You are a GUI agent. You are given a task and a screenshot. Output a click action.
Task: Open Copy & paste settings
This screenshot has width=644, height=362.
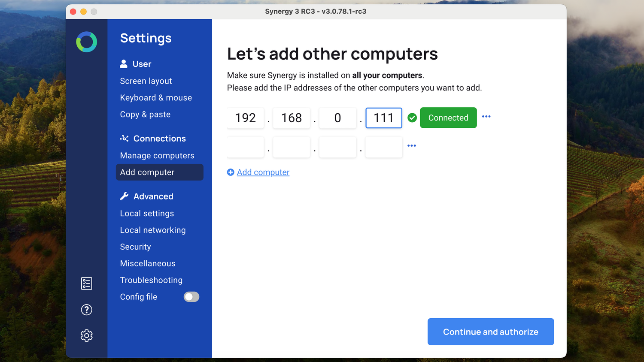[x=145, y=115]
